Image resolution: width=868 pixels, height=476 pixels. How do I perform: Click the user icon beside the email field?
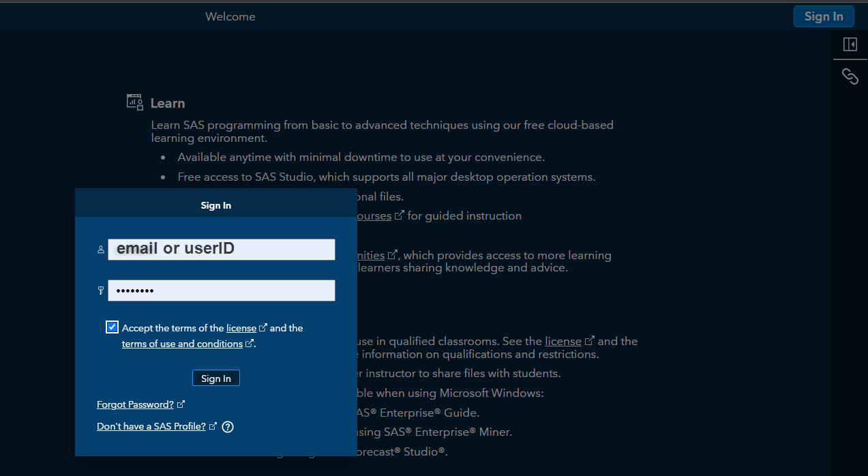[100, 250]
